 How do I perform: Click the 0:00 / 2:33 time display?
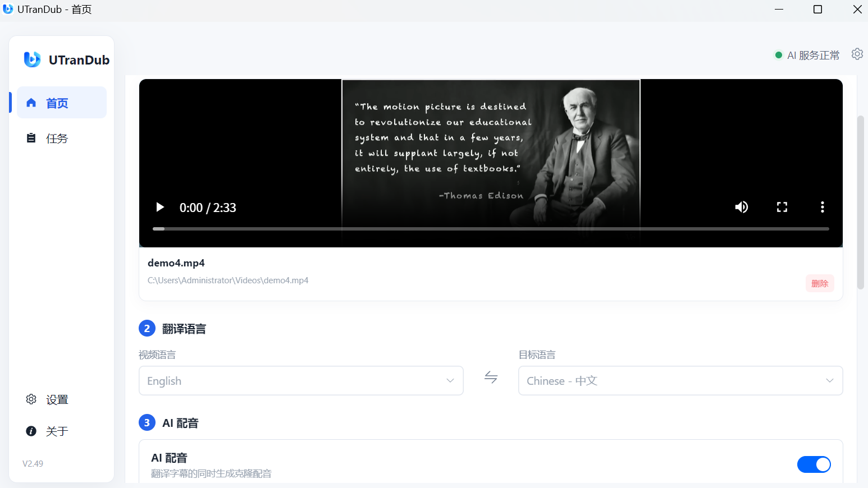208,208
